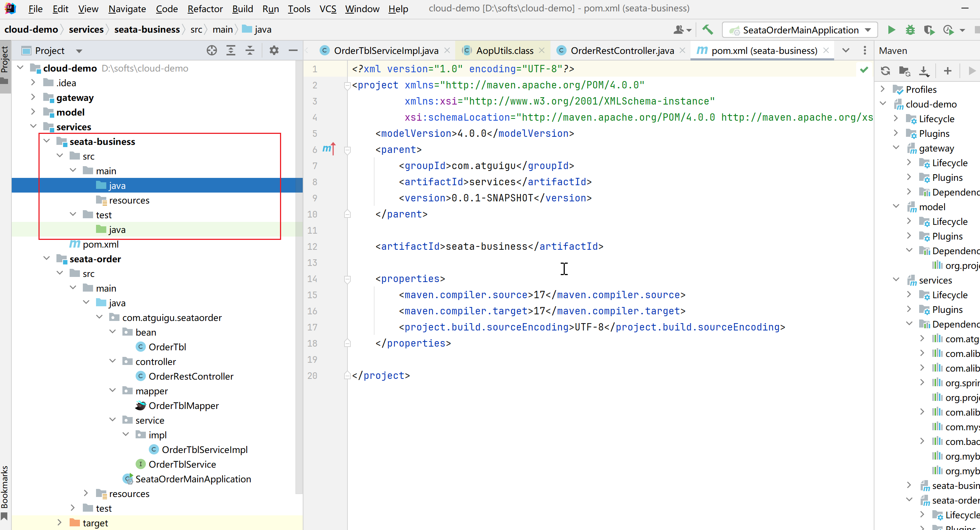Viewport: 980px width, 530px height.
Task: Open Project panel settings gear
Action: (274, 50)
